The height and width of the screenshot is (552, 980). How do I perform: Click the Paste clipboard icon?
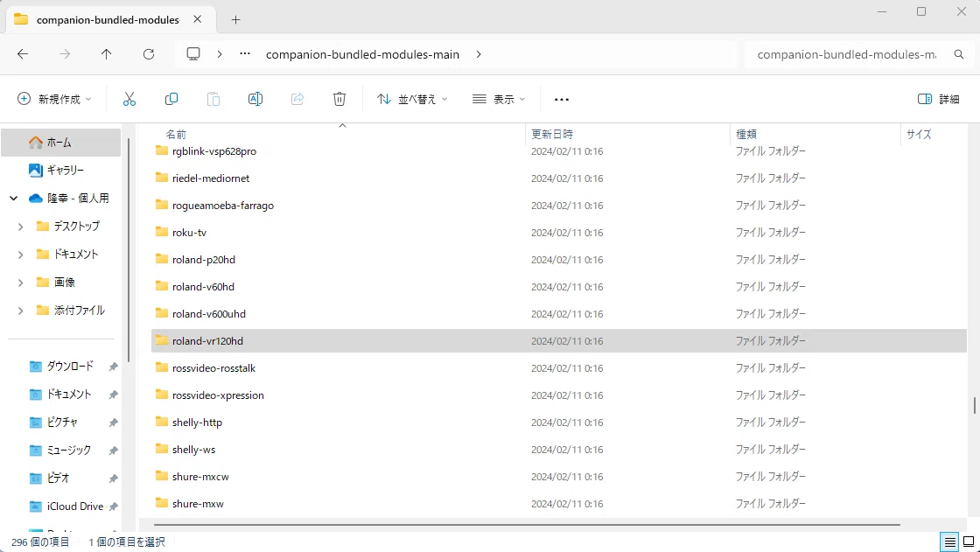[x=213, y=99]
